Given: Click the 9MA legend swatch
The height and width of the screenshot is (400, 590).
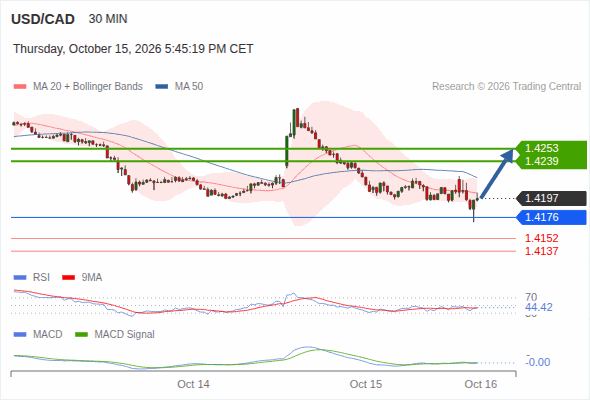Looking at the screenshot, I should click(68, 278).
